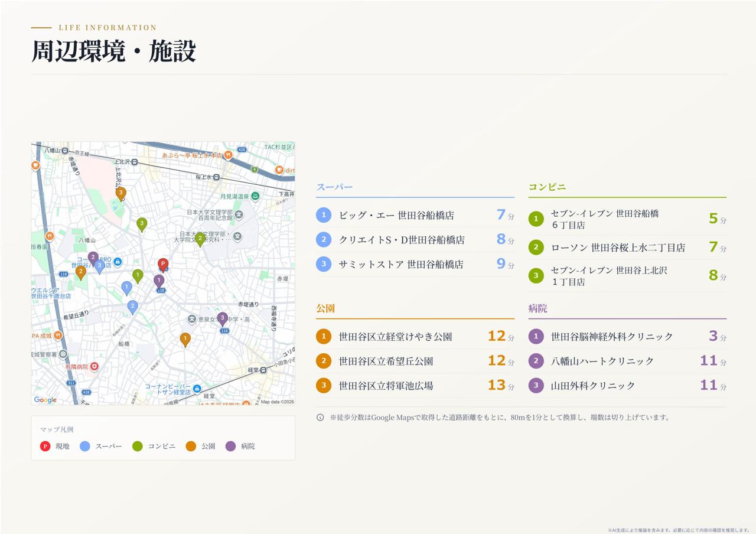Screen dimensions: 756x534
Task: Click orange park pin 1 on map
Action: tap(185, 340)
